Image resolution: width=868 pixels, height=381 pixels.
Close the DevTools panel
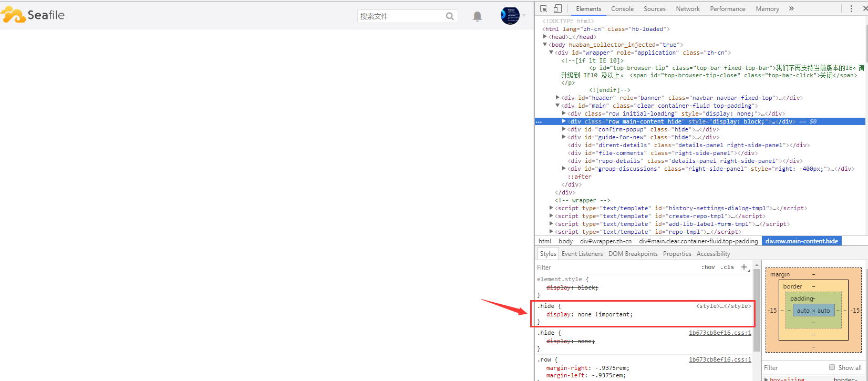point(865,9)
